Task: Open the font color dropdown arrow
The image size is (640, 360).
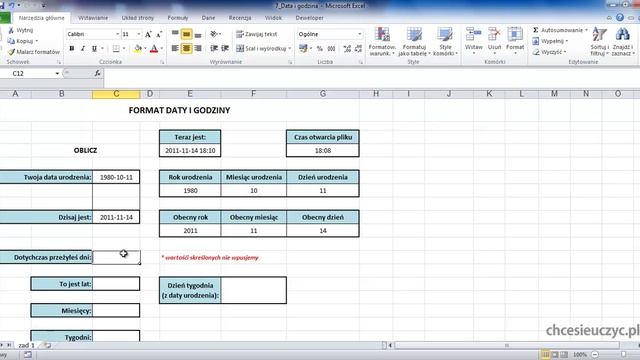Action: 162,49
